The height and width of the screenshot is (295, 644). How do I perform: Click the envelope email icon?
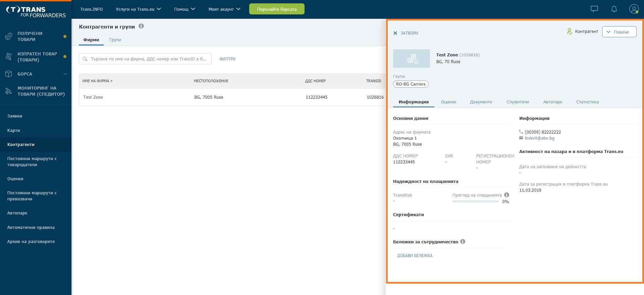[x=521, y=138]
